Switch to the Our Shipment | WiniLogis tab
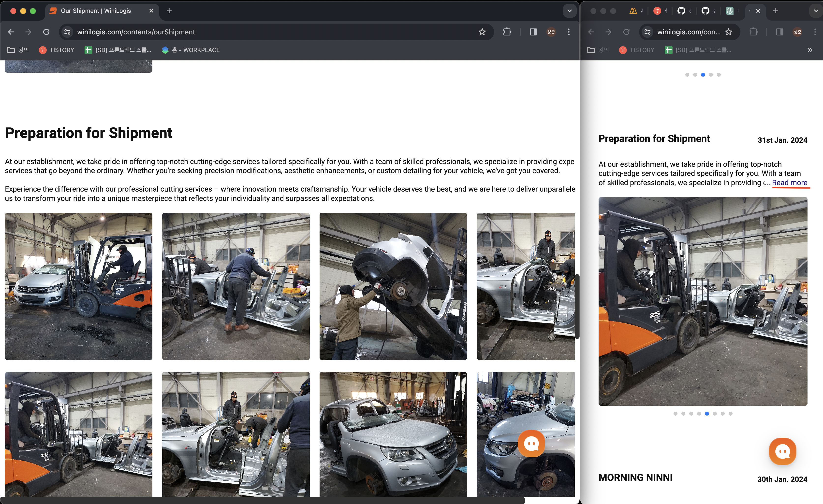This screenshot has width=823, height=504. (96, 11)
